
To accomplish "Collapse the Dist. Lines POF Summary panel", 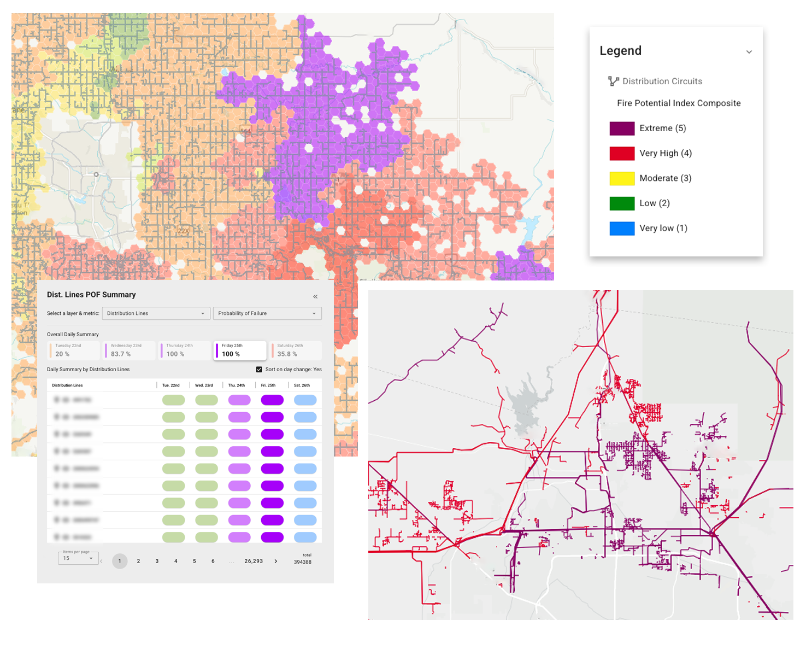I will [315, 296].
